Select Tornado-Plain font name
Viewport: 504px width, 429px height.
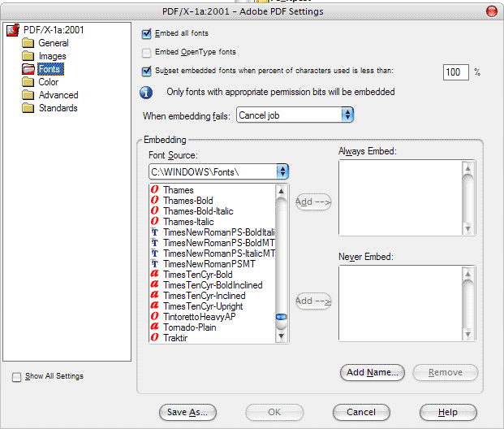190,327
